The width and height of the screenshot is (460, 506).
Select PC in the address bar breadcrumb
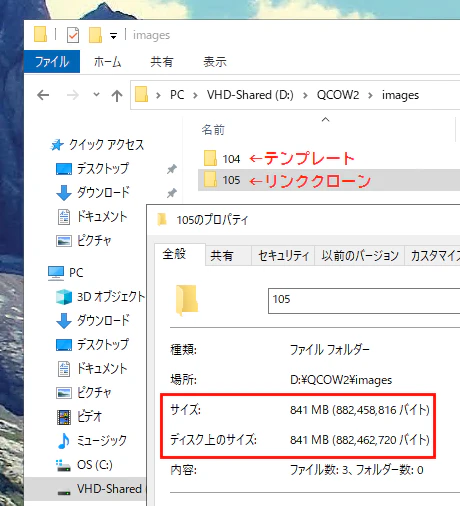click(x=177, y=95)
